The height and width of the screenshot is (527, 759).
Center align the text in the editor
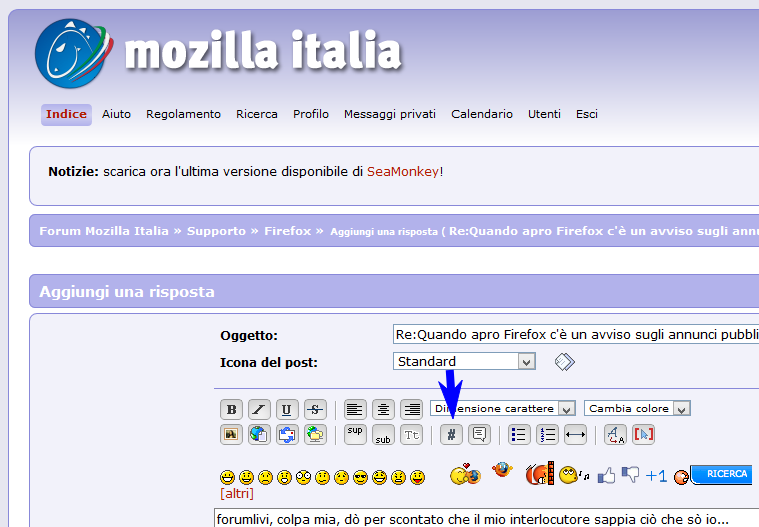tap(383, 409)
